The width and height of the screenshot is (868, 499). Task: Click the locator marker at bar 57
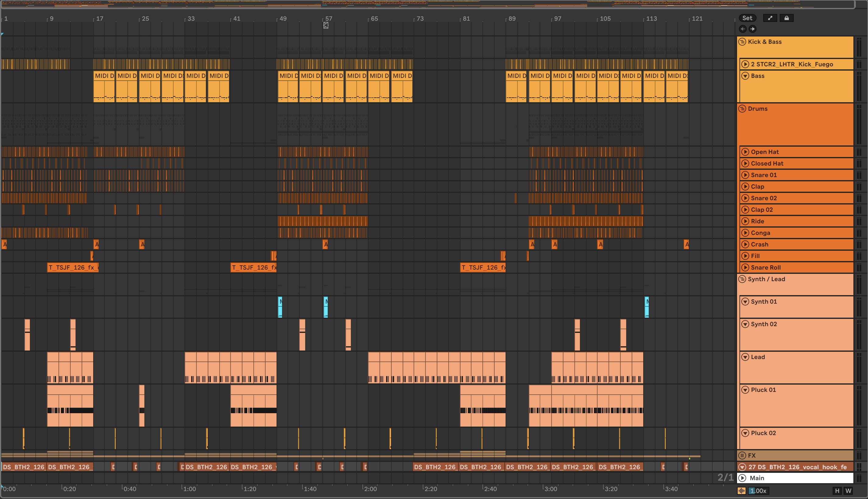click(x=326, y=25)
